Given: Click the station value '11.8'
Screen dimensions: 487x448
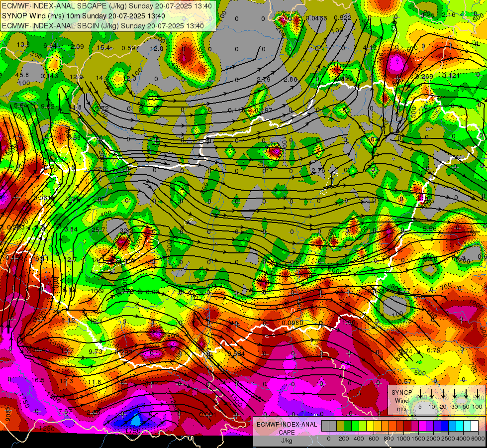Looking at the screenshot, I should tap(95, 382).
